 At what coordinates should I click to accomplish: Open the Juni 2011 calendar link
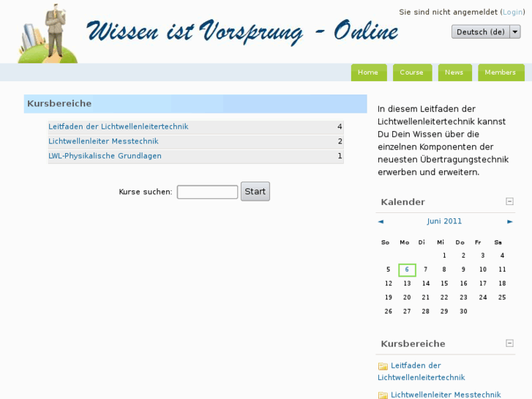(x=444, y=221)
